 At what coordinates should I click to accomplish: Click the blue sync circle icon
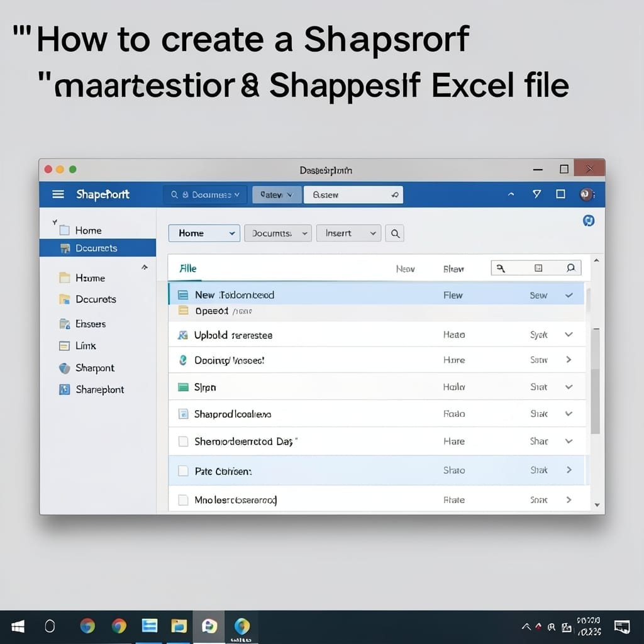(x=589, y=221)
